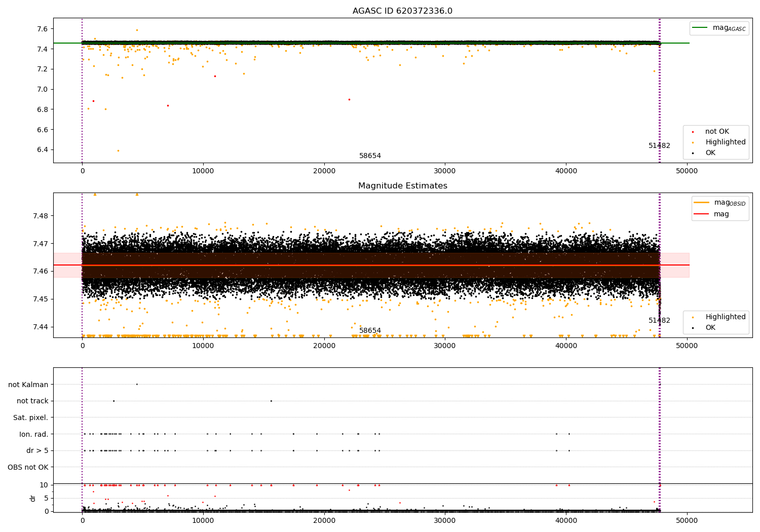Screen dimensions: 760x532
Task: Click the red 'mag' legend line sample
Action: click(x=702, y=214)
